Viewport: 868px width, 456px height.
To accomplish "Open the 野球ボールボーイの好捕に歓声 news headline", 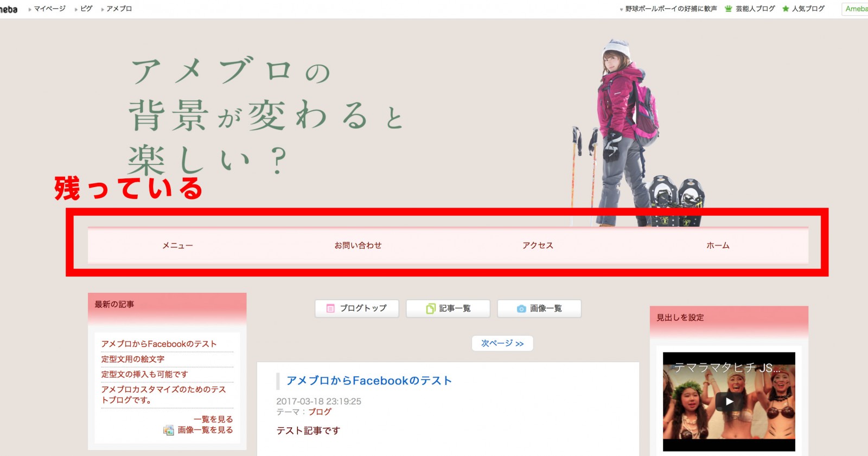I will coord(671,9).
